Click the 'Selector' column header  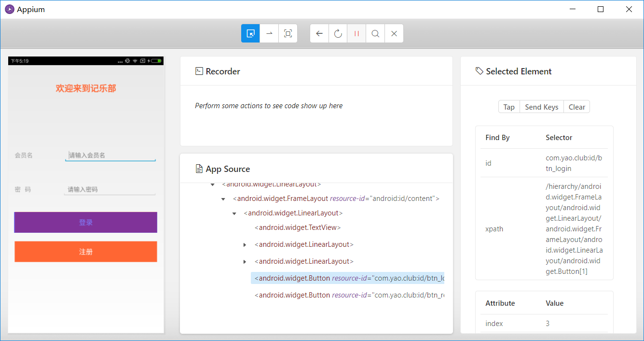point(559,138)
